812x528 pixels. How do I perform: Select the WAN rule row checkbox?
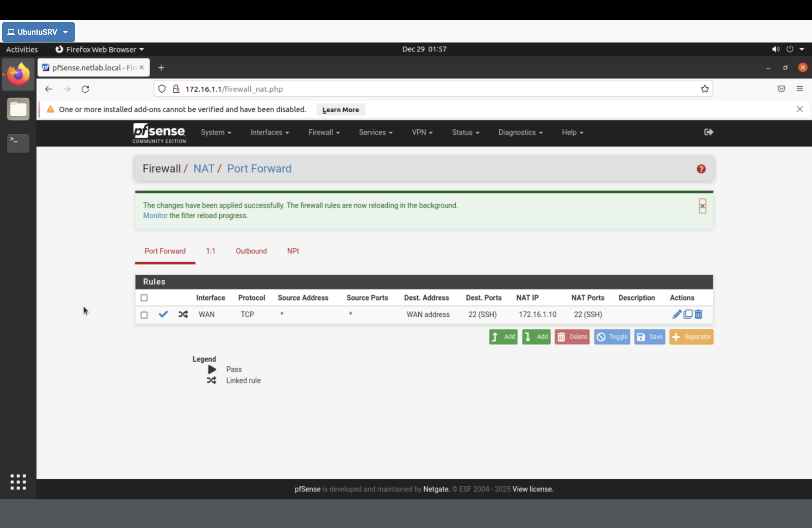(x=144, y=315)
